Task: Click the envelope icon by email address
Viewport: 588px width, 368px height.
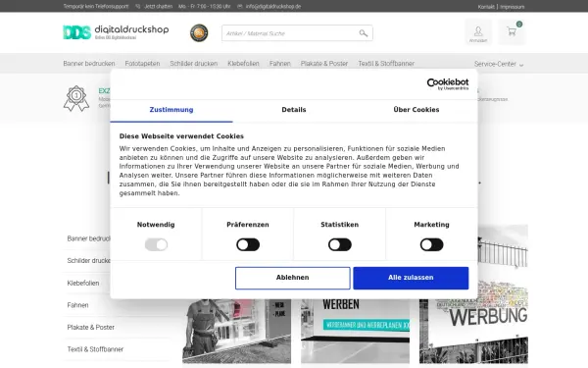Action: 240,7
